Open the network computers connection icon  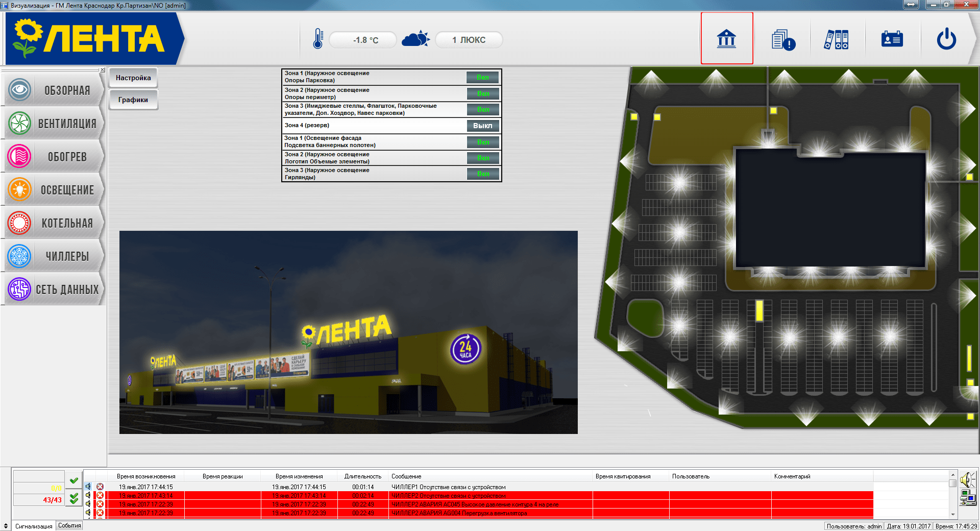click(967, 497)
